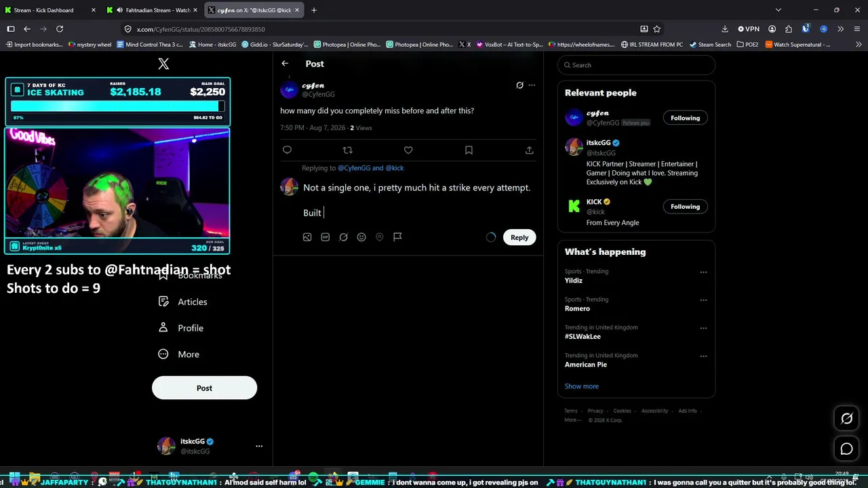This screenshot has height=488, width=868.
Task: Open Privacy link in footer
Action: (595, 411)
